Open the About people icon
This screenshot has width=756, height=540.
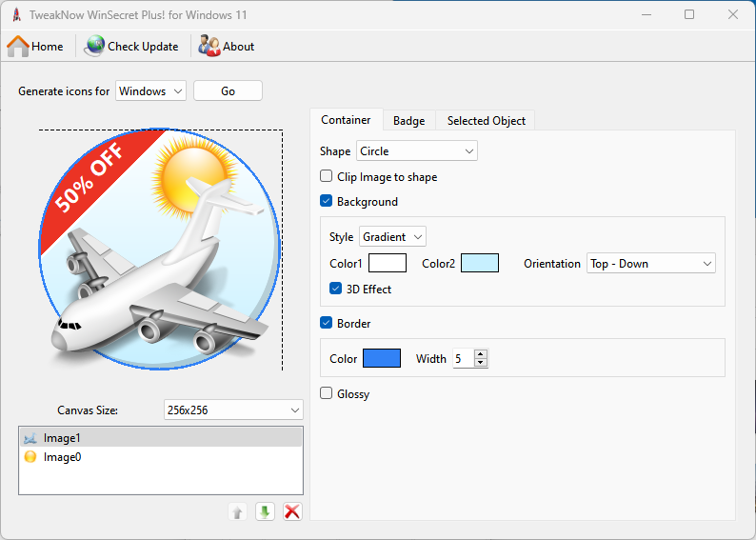tap(209, 46)
